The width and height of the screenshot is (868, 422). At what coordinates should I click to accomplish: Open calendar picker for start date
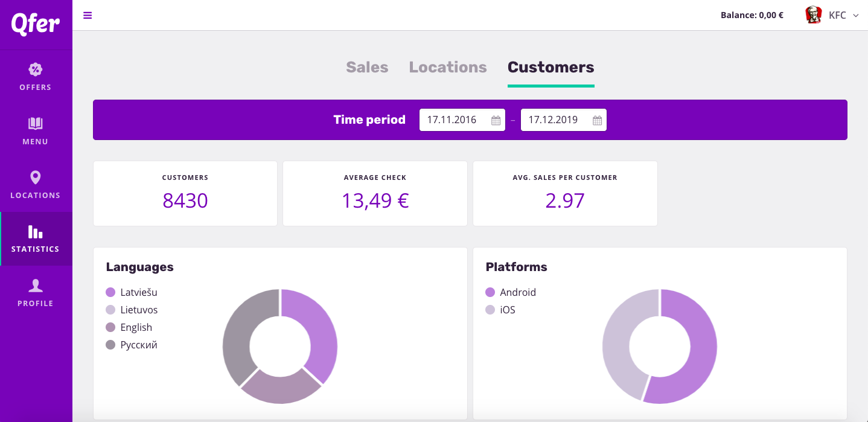tap(496, 120)
